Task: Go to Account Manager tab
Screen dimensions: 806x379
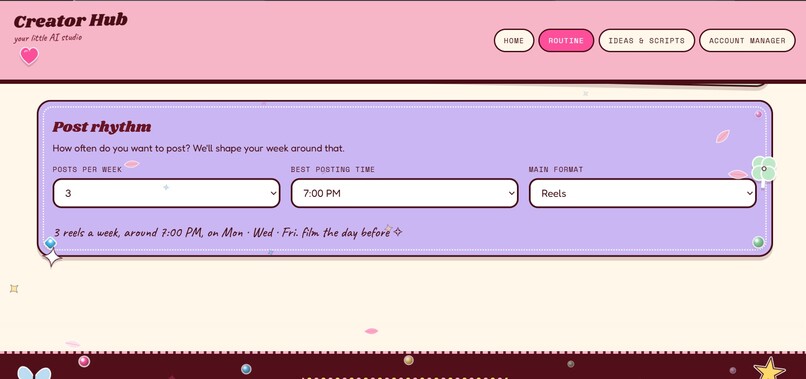Action: click(x=747, y=41)
